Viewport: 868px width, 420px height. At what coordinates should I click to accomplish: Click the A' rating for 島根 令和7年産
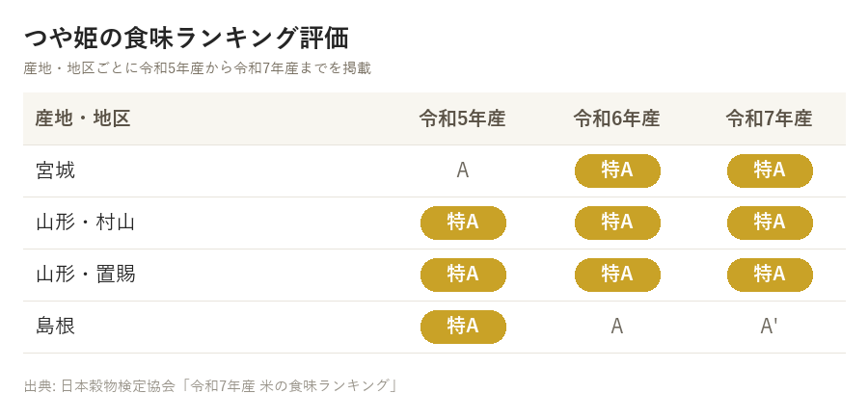point(770,327)
